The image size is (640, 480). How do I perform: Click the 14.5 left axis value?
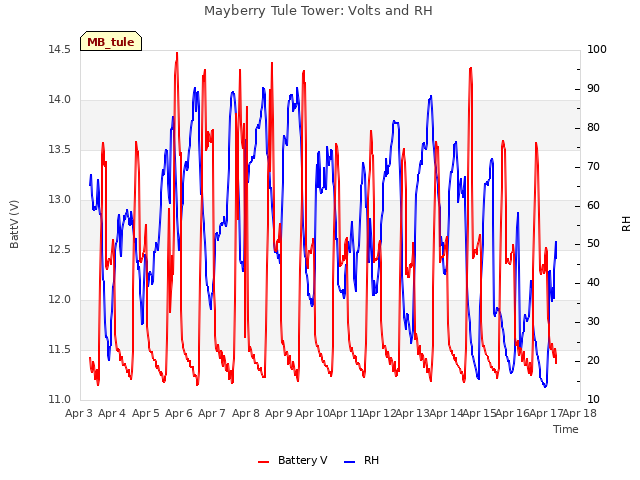(x=59, y=50)
